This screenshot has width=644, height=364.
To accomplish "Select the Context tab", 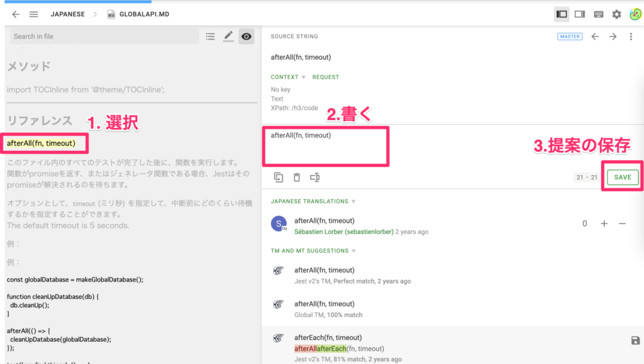I will point(284,77).
